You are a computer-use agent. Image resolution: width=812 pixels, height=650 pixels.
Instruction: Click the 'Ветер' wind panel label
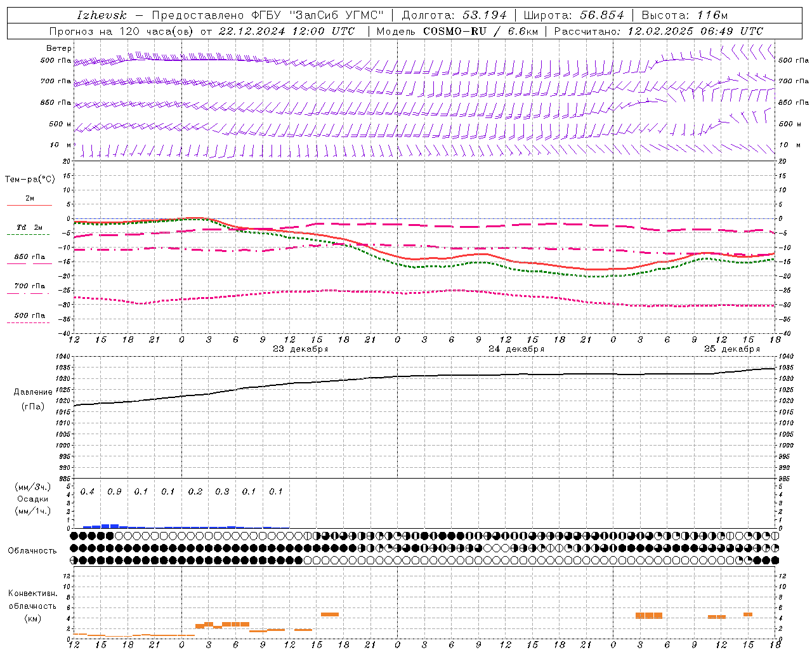pyautogui.click(x=59, y=48)
